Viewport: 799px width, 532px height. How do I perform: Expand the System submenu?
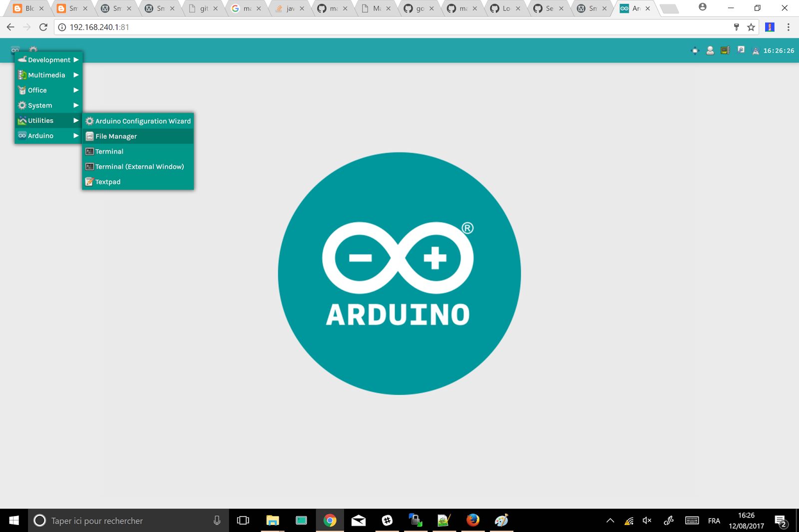click(48, 105)
